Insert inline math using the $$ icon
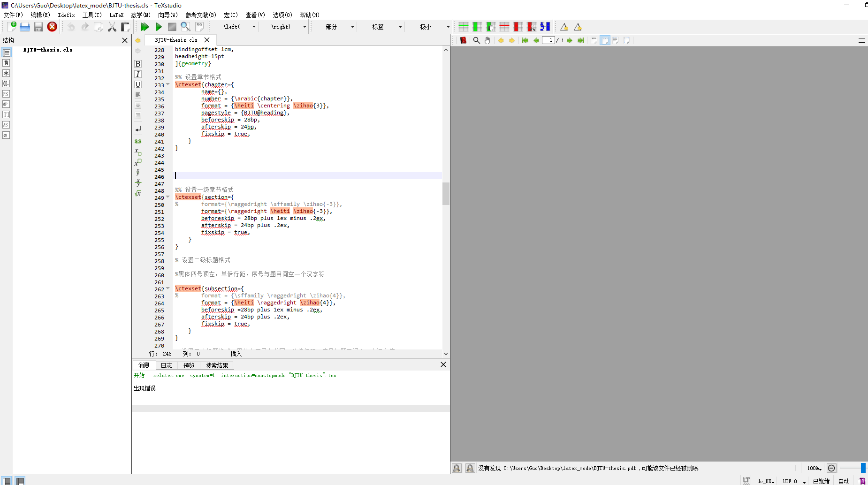868x485 pixels. click(137, 141)
